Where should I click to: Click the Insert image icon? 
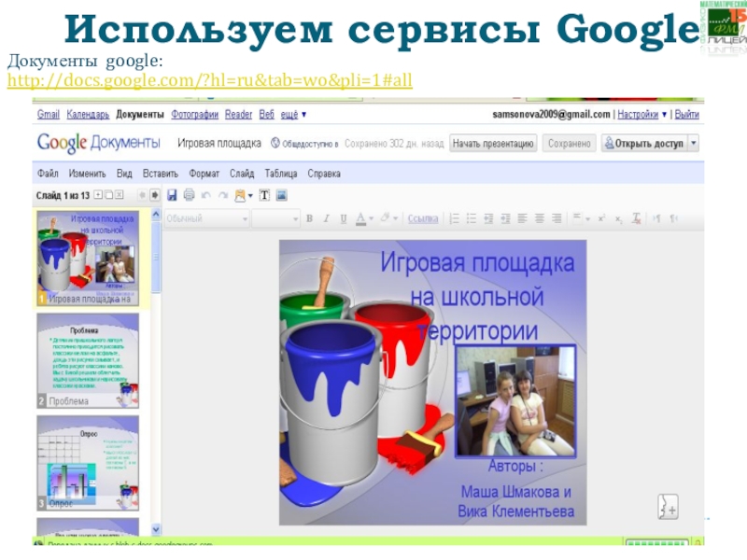pos(281,195)
